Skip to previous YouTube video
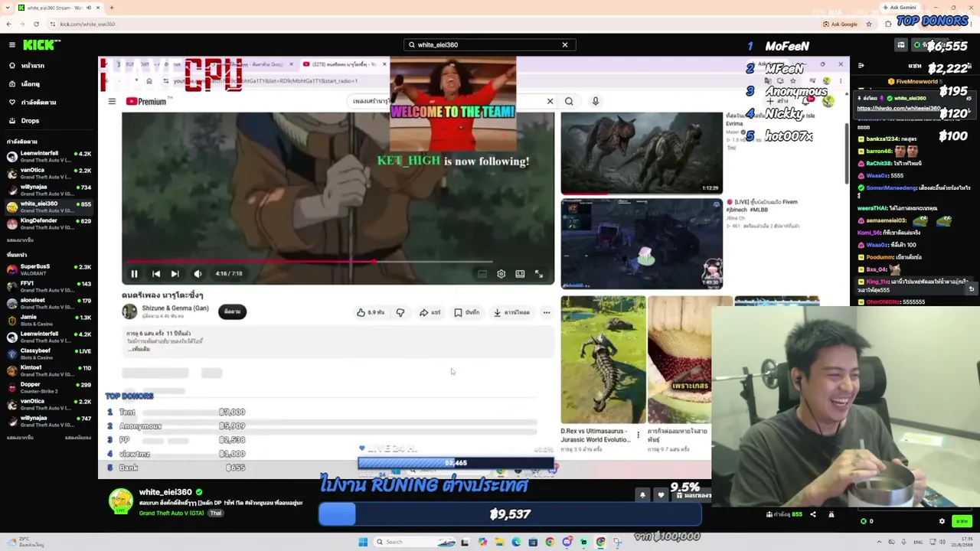Viewport: 980px width, 551px height. tap(156, 274)
